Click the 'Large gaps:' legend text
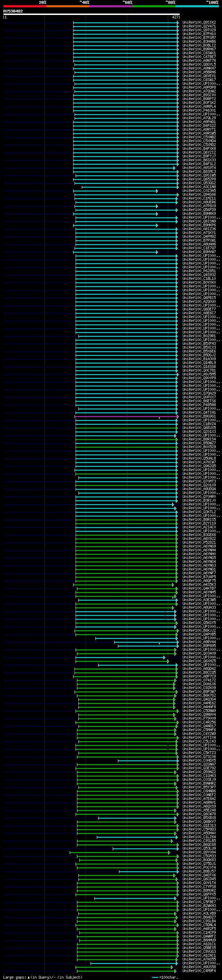This screenshot has height=980, width=222. (15, 977)
